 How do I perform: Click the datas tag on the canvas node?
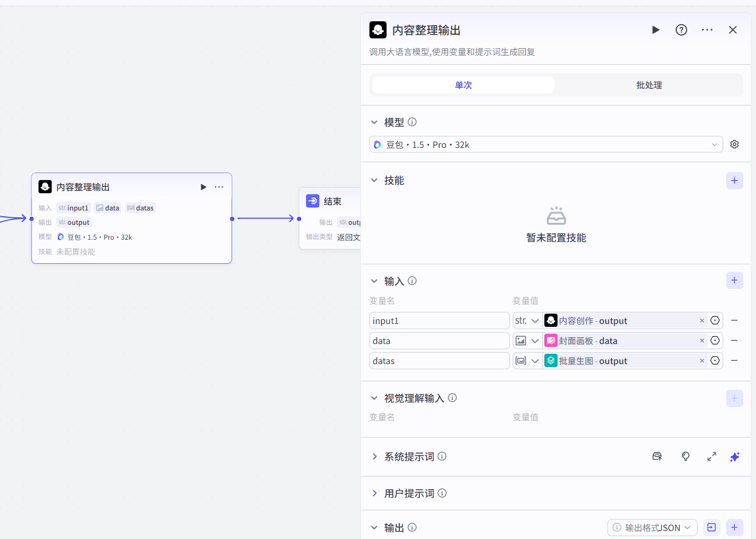tap(141, 208)
